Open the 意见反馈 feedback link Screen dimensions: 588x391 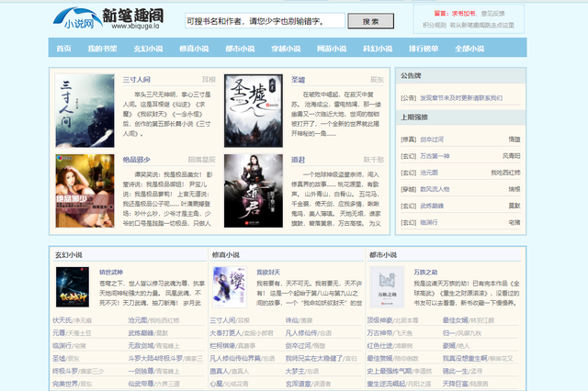pos(492,14)
